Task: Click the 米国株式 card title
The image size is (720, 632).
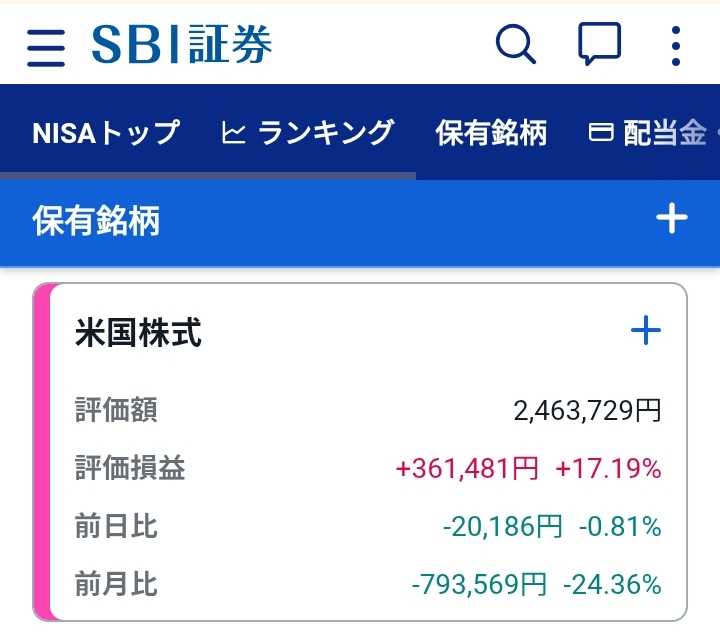Action: tap(138, 332)
